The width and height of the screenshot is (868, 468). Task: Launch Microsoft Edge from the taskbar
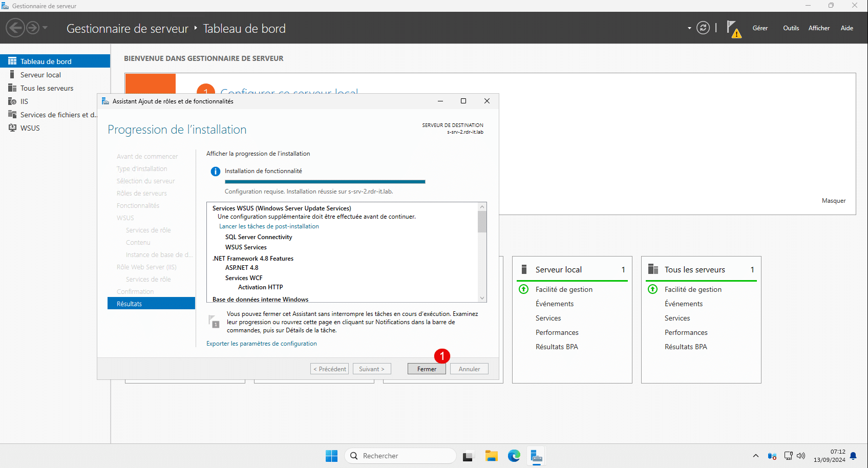(514, 456)
